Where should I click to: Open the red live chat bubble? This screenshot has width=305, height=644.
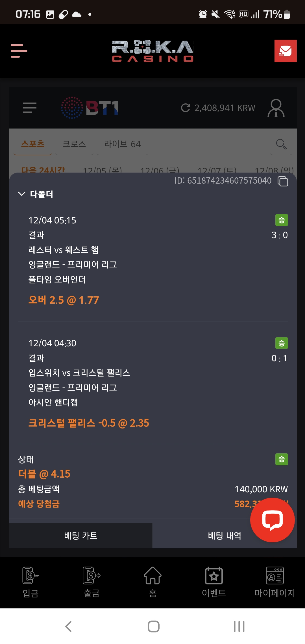pyautogui.click(x=272, y=520)
